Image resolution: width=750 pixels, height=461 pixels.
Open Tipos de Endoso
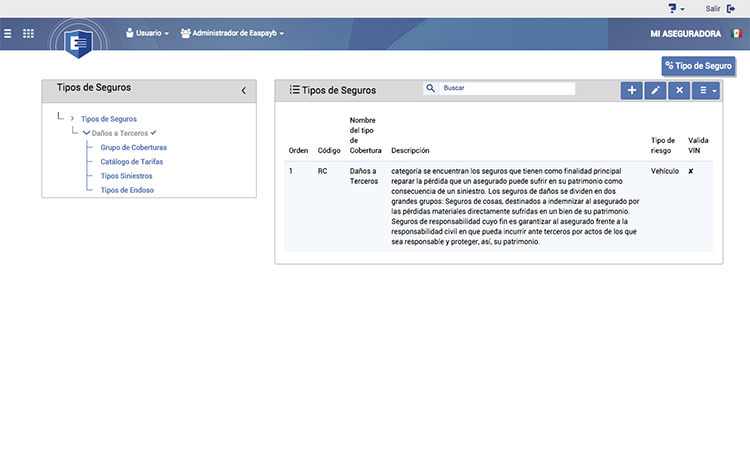pos(127,190)
